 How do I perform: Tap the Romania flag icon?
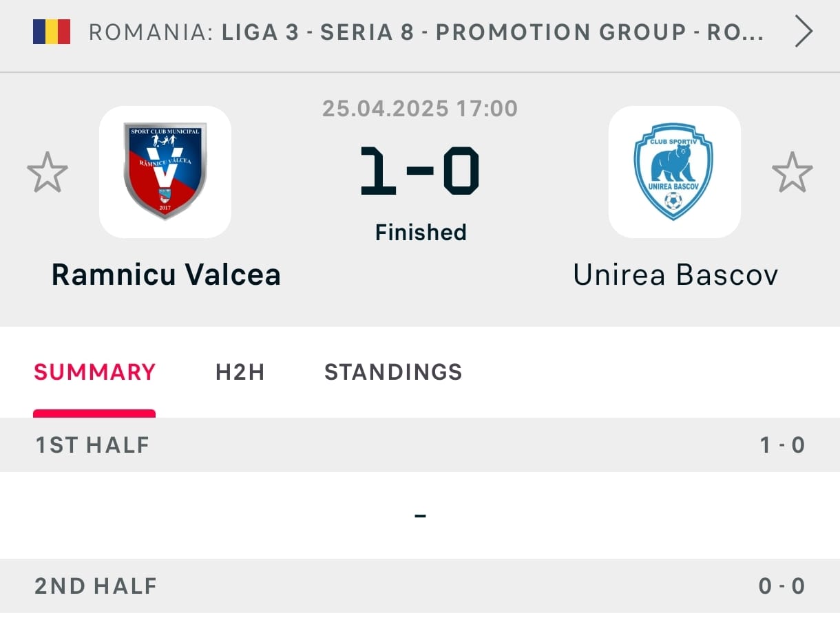pyautogui.click(x=52, y=32)
